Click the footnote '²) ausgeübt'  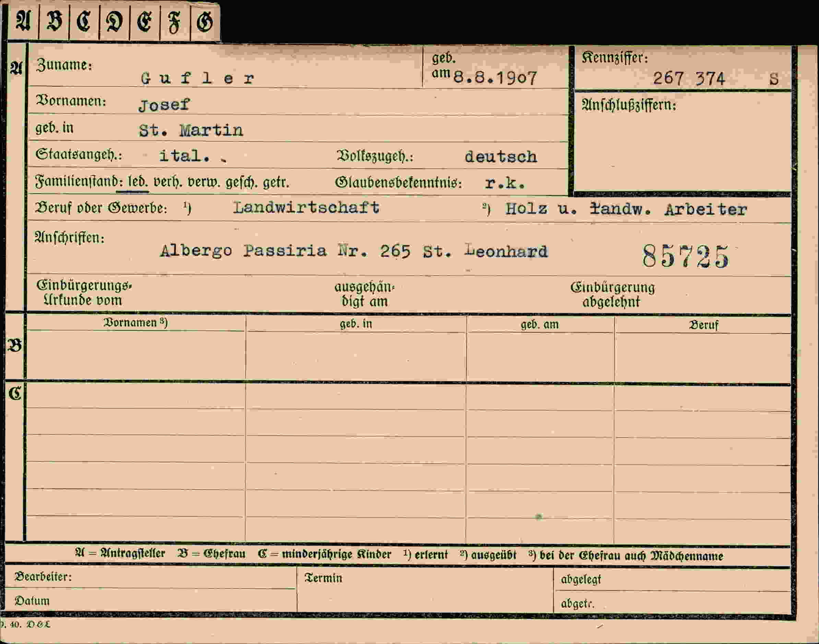[x=488, y=555]
